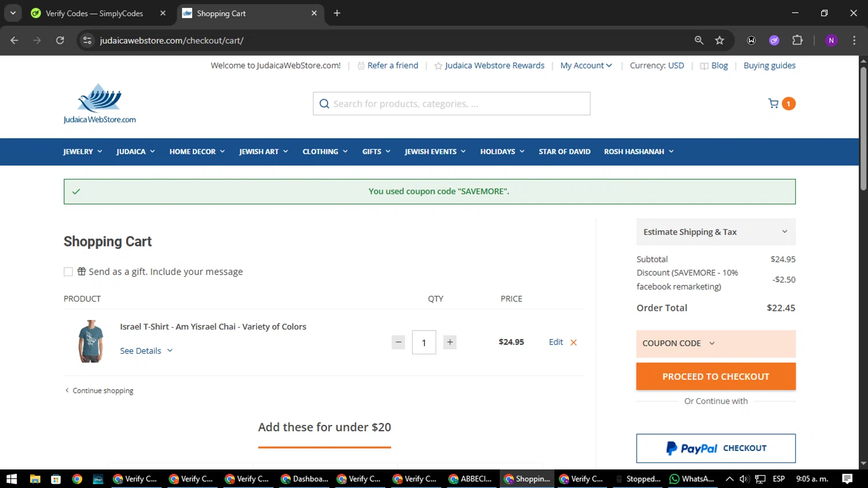Open the HOLIDAYS menu
This screenshot has height=488, width=868.
click(502, 152)
